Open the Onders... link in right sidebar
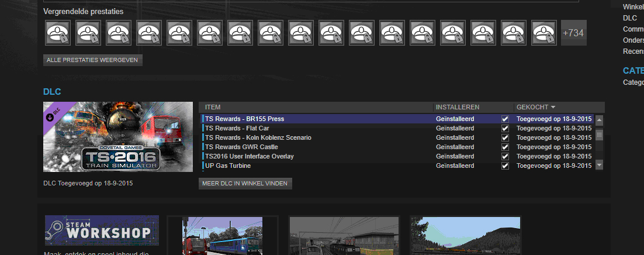 (633, 40)
